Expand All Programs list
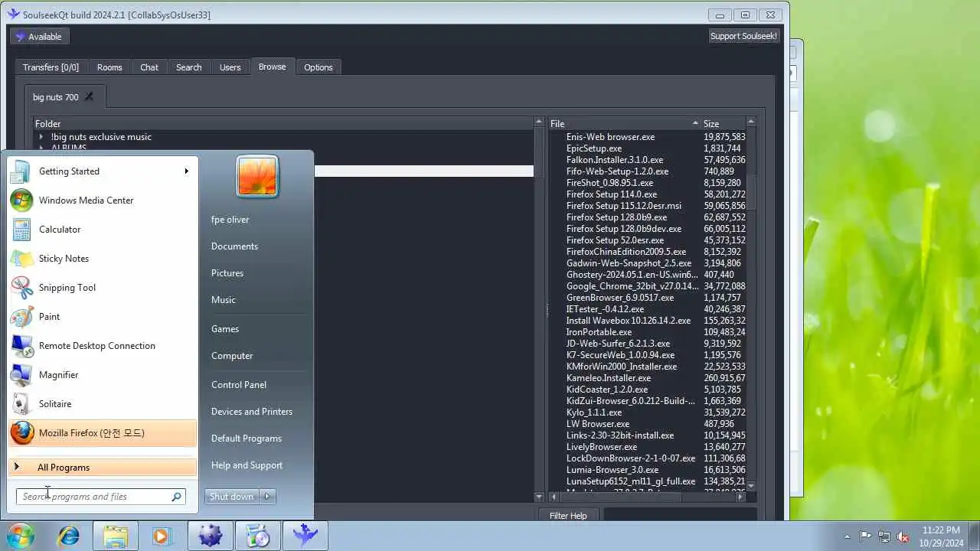This screenshot has width=980, height=551. click(102, 468)
